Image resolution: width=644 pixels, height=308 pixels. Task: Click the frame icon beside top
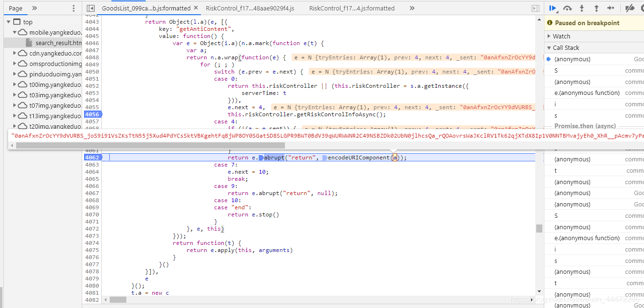point(17,22)
